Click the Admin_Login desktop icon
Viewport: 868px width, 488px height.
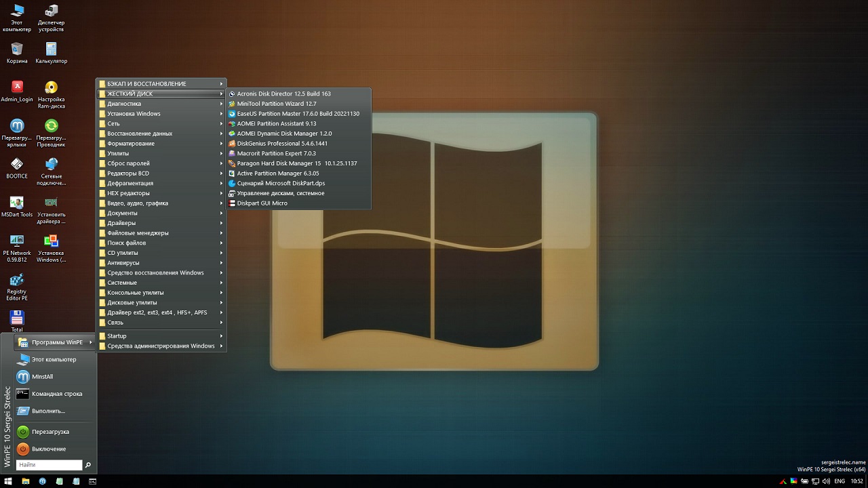click(17, 88)
